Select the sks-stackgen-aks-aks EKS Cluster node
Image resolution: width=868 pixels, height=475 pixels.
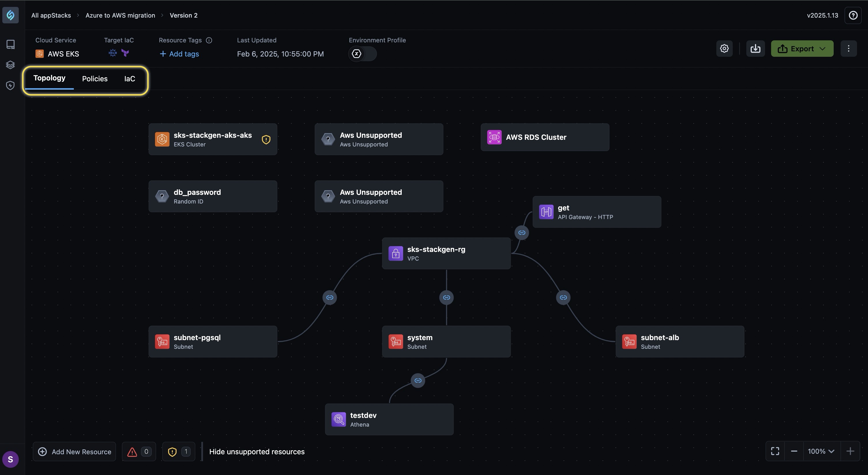click(213, 139)
